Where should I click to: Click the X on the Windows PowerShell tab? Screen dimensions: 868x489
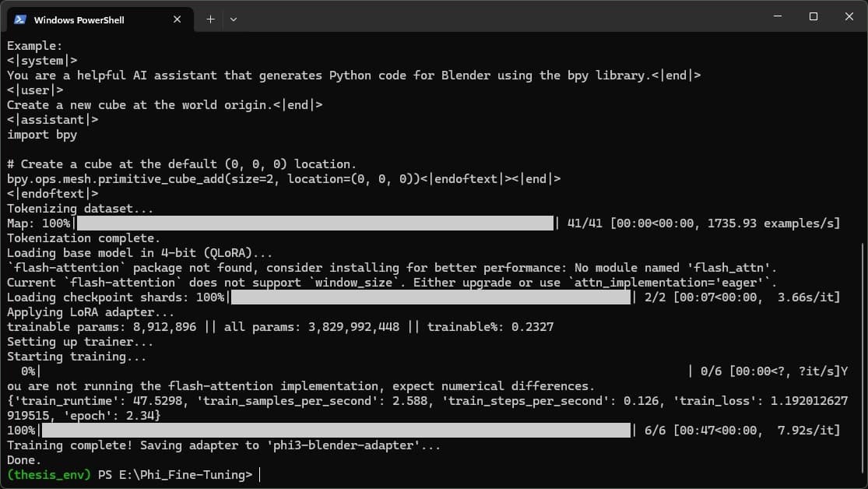177,19
